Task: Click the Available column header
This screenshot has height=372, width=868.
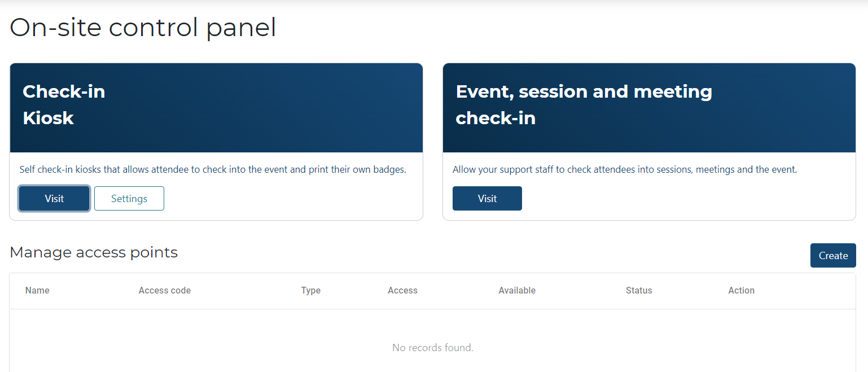Action: 517,291
